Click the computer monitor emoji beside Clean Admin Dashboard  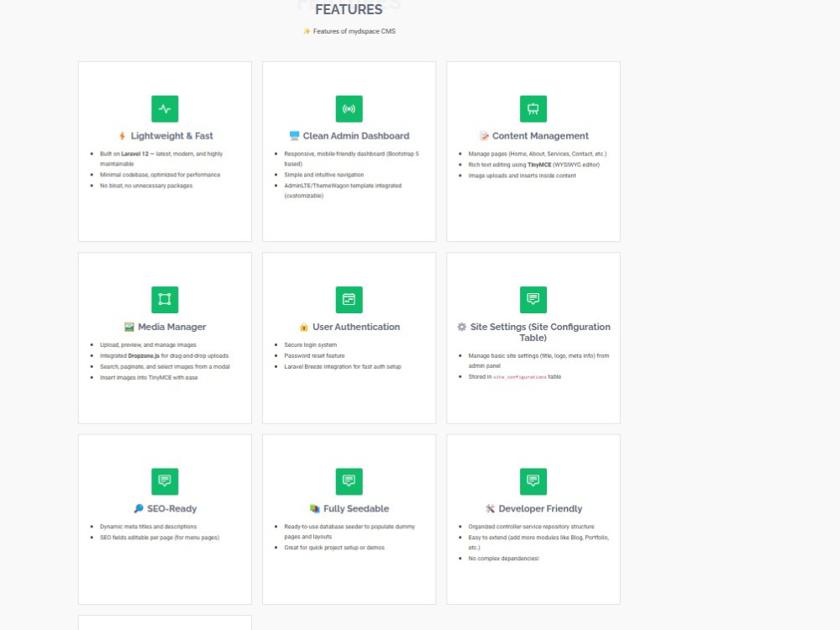(x=294, y=135)
